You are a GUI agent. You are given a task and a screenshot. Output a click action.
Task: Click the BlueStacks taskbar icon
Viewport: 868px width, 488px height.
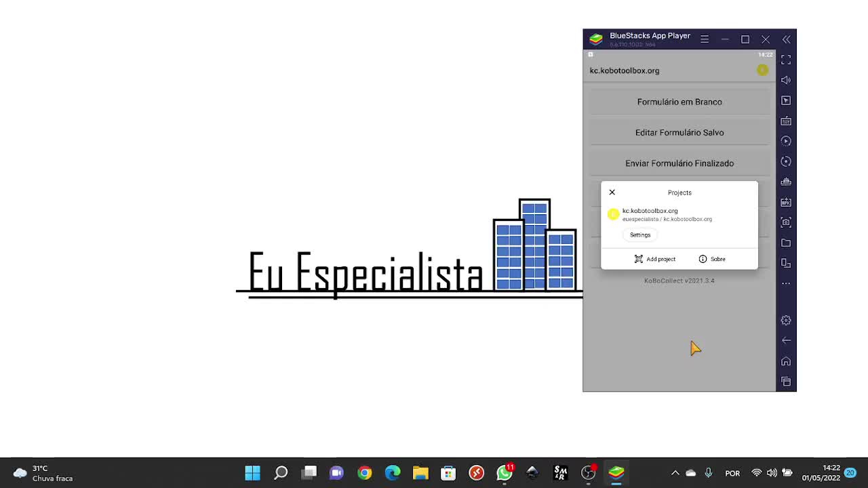616,472
